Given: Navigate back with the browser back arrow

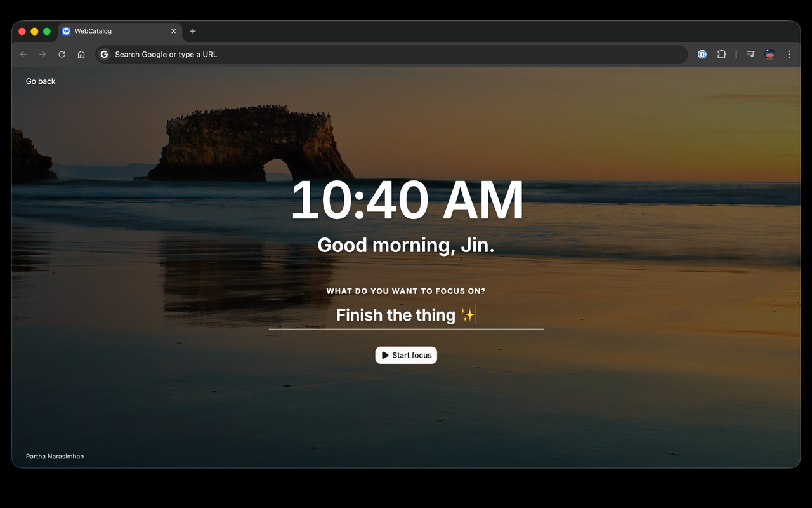Looking at the screenshot, I should (x=23, y=55).
